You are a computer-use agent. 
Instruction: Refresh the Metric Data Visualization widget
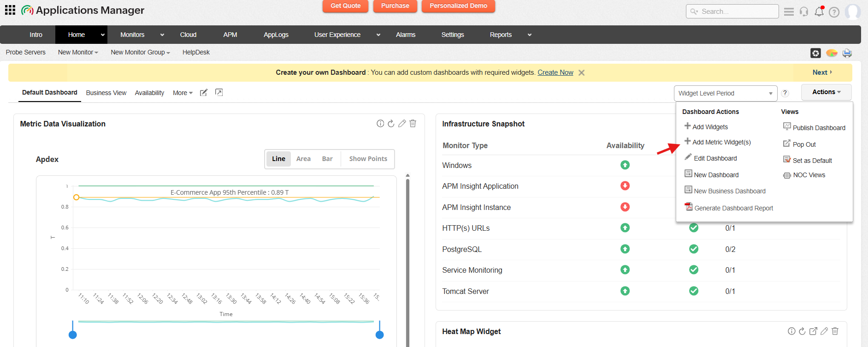pyautogui.click(x=391, y=123)
